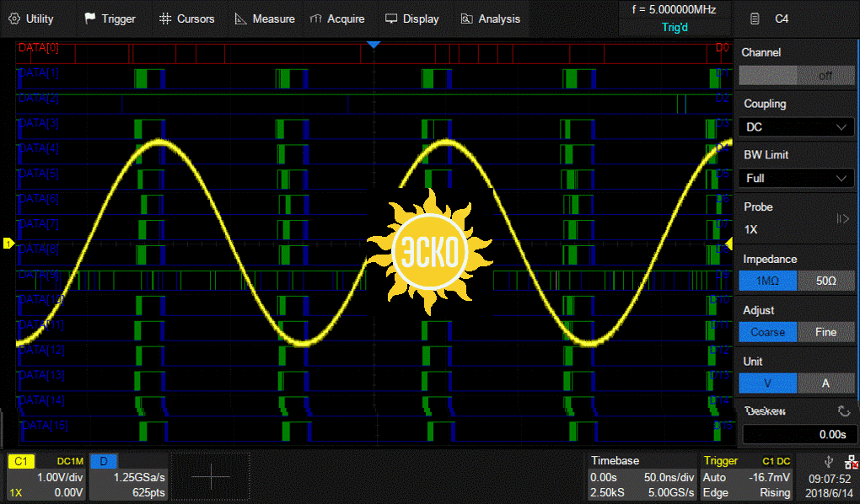
Task: Reset Deskew with the circular arrow icon
Action: [844, 411]
